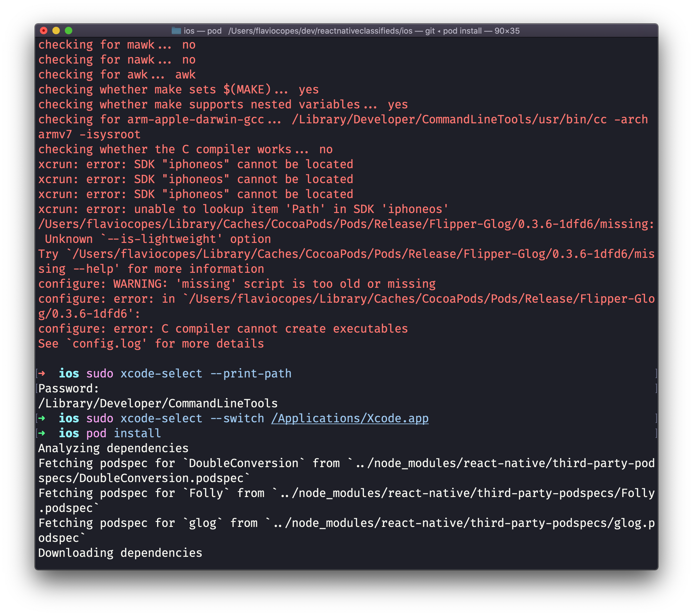The height and width of the screenshot is (616, 693).
Task: Click 'C compiler cannot create executables' error text
Action: (x=284, y=329)
